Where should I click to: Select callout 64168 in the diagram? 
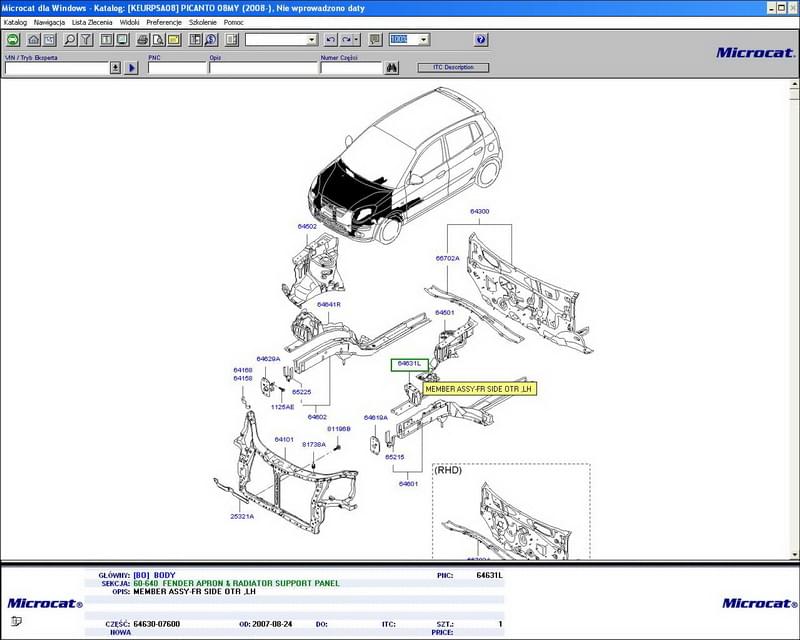243,371
